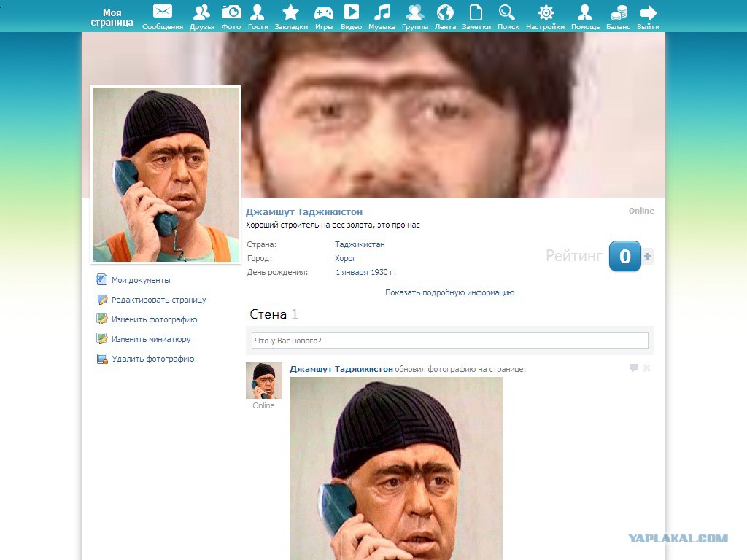Open Гости icon in top bar
The width and height of the screenshot is (747, 560).
click(258, 12)
